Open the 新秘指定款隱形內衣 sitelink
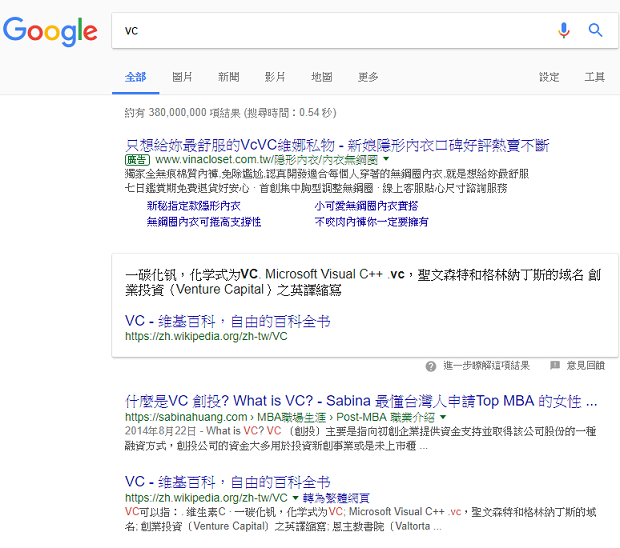Image resolution: width=620 pixels, height=548 pixels. click(194, 206)
